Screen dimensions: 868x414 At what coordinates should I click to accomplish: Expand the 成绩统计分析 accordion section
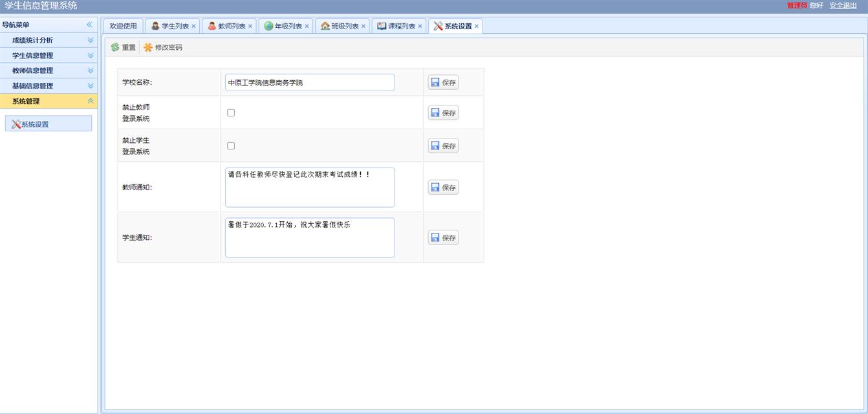(91, 40)
